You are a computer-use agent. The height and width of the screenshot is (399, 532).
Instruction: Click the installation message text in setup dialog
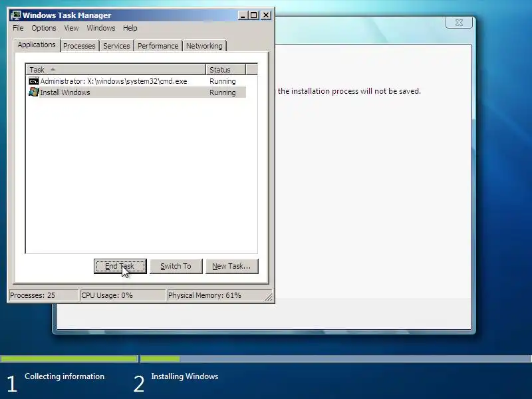pos(349,91)
